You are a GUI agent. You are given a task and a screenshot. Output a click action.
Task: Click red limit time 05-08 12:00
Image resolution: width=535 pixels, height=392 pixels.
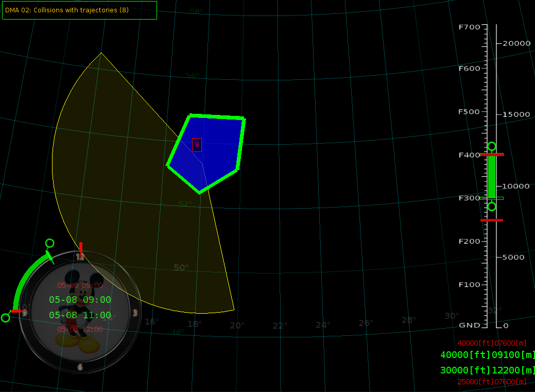[80, 329]
